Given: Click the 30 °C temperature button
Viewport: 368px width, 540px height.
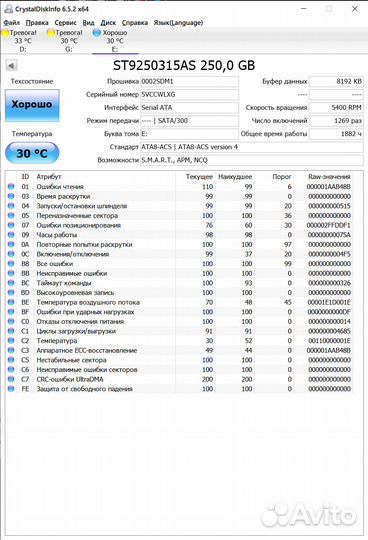Looking at the screenshot, I should (x=32, y=153).
